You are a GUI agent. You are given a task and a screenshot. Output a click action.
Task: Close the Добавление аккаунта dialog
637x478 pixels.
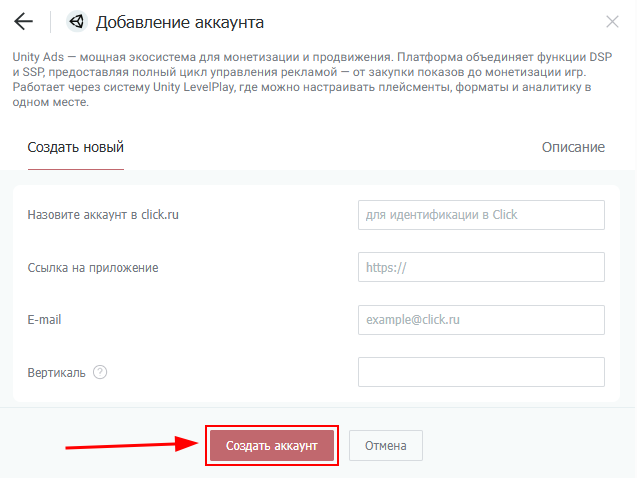(613, 21)
